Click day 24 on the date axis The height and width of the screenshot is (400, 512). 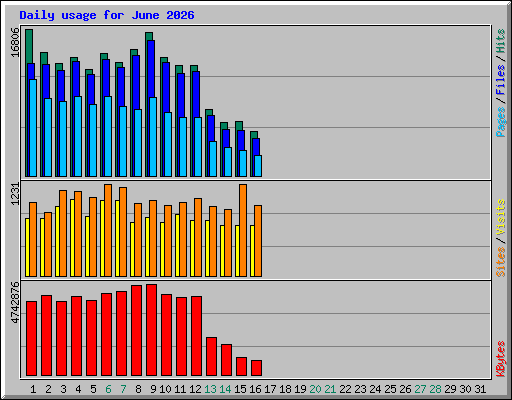375,389
